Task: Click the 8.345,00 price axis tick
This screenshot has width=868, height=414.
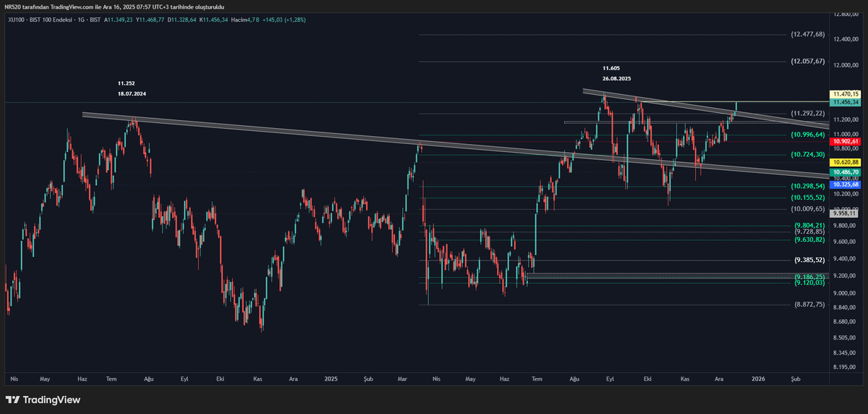Action: (x=845, y=352)
